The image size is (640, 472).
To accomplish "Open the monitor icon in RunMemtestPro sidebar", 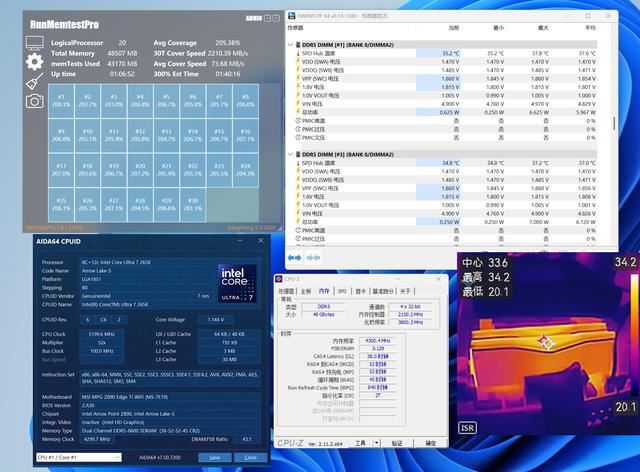I will coord(34,43).
